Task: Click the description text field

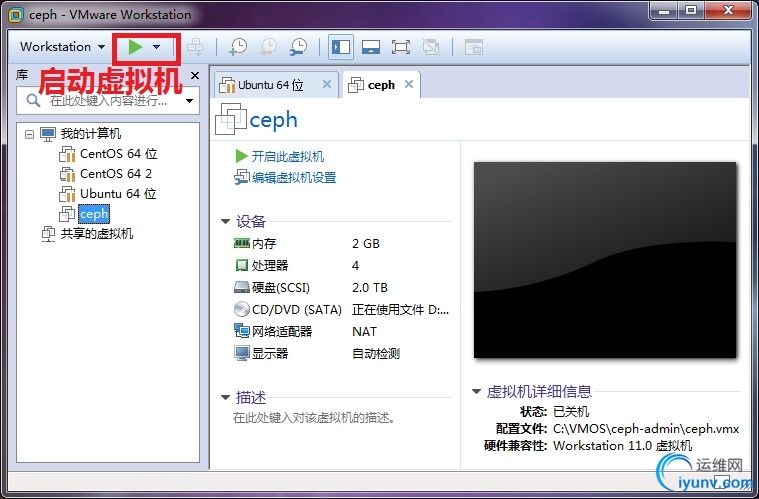Action: click(314, 418)
